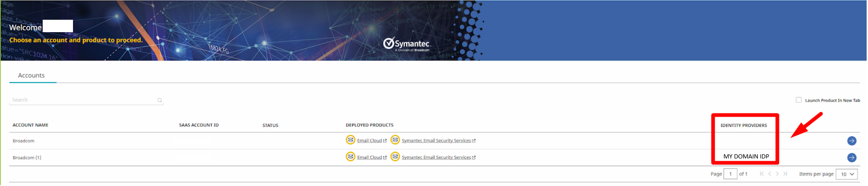Go to the previous page of accounts
Image resolution: width=868 pixels, height=186 pixels.
[x=770, y=174]
